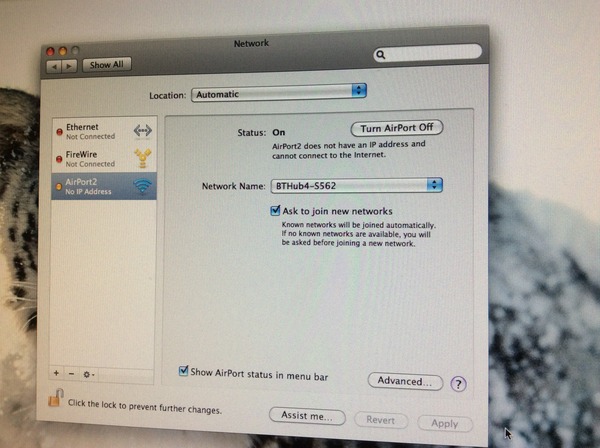The width and height of the screenshot is (600, 448).
Task: Click Turn AirPort Off
Action: (397, 128)
